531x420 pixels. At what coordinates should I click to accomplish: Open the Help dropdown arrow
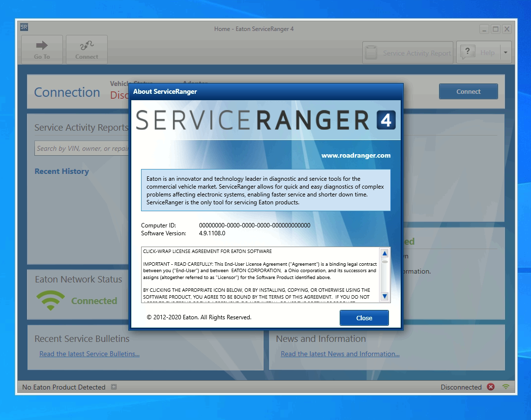coord(504,52)
